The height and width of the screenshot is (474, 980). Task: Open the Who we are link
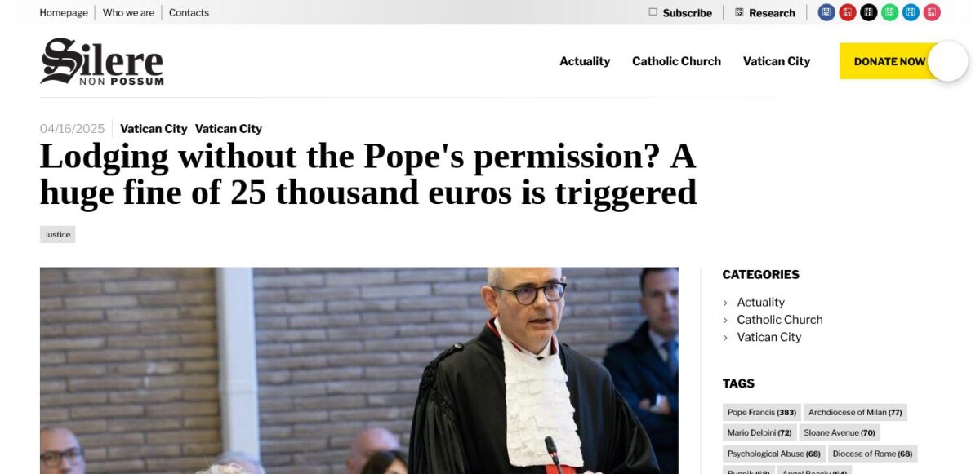(x=128, y=12)
